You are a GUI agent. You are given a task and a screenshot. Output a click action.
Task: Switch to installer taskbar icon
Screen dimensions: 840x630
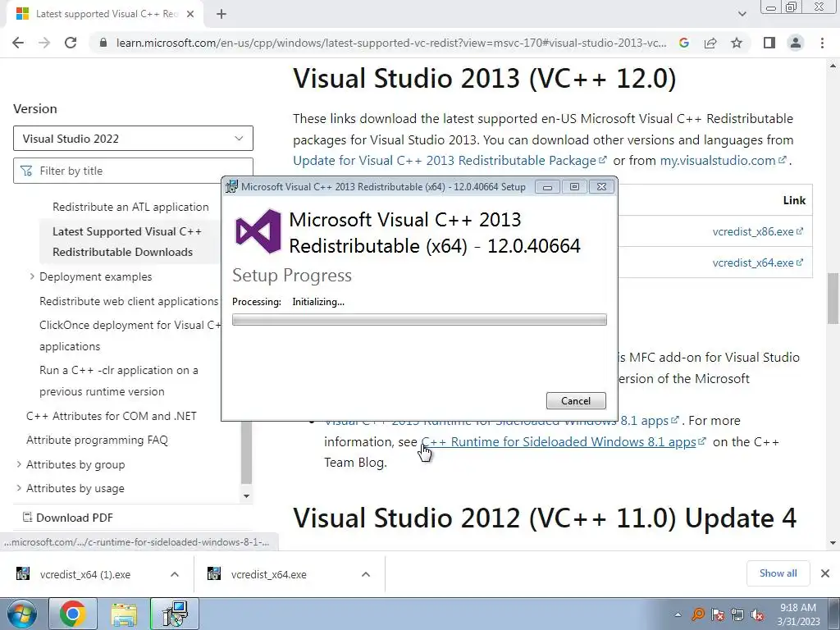click(x=175, y=614)
